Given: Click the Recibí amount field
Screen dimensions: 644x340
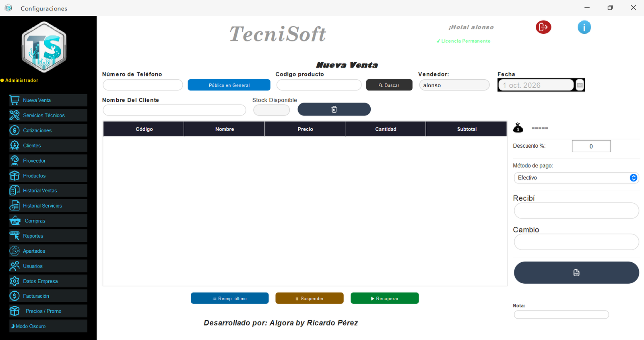Looking at the screenshot, I should click(576, 210).
